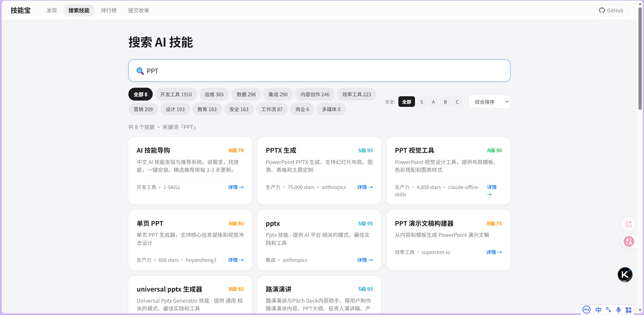The height and width of the screenshot is (315, 644).
Task: Filter by 内容创作 246 category
Action: pyautogui.click(x=315, y=94)
